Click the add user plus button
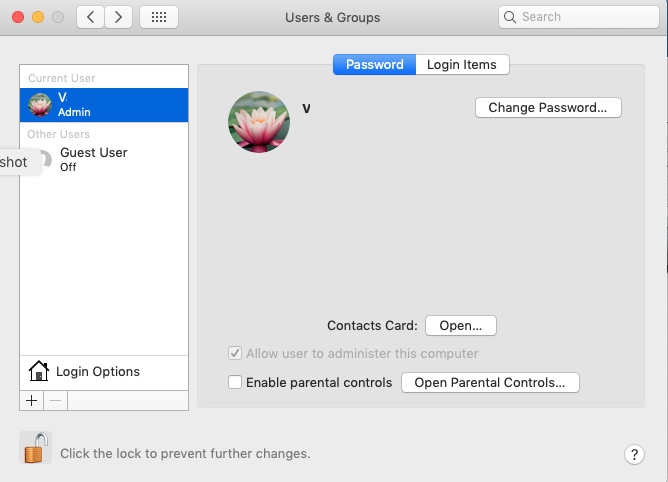 tap(31, 400)
